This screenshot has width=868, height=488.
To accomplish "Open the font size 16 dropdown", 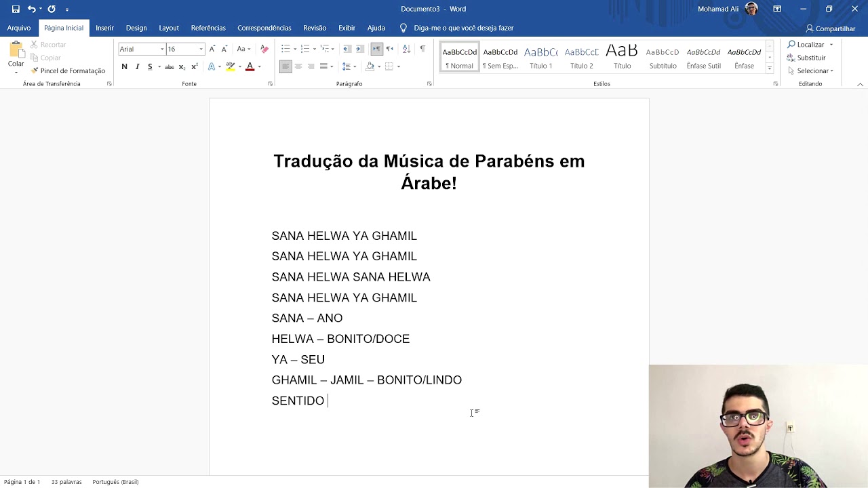I will [x=201, y=49].
